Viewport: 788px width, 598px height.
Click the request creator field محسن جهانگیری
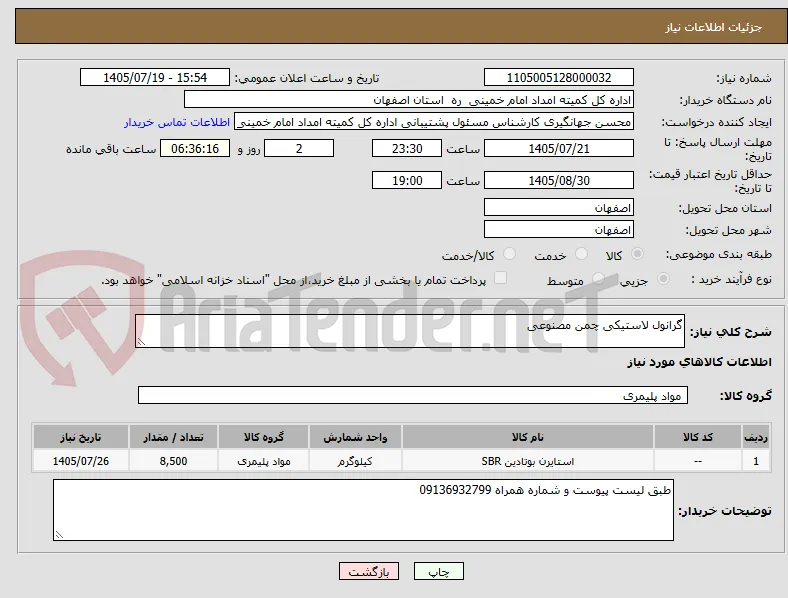434,122
